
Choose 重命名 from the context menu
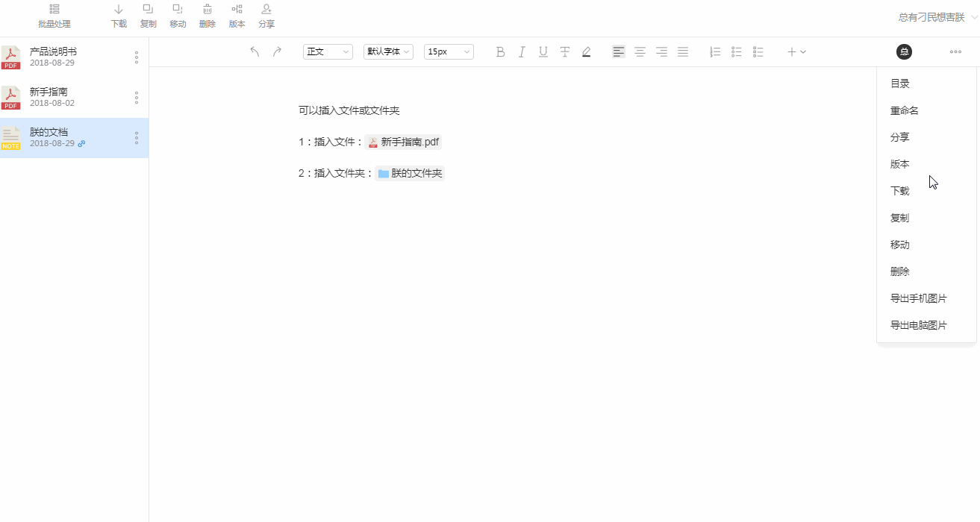tap(902, 110)
